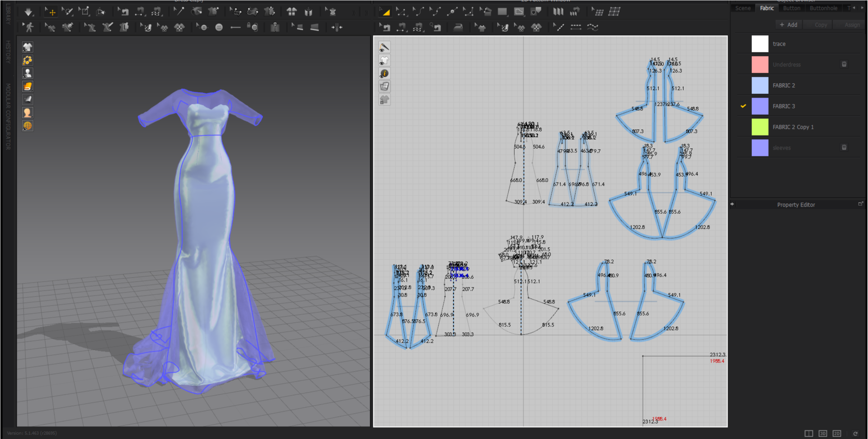
Task: Click the 2D pattern information icon
Action: click(384, 73)
